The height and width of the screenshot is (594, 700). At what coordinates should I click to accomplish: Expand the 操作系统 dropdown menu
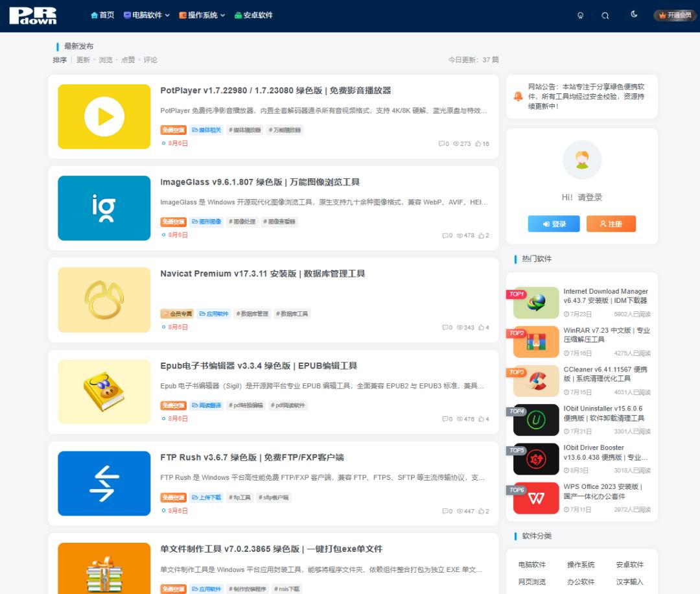pos(202,15)
